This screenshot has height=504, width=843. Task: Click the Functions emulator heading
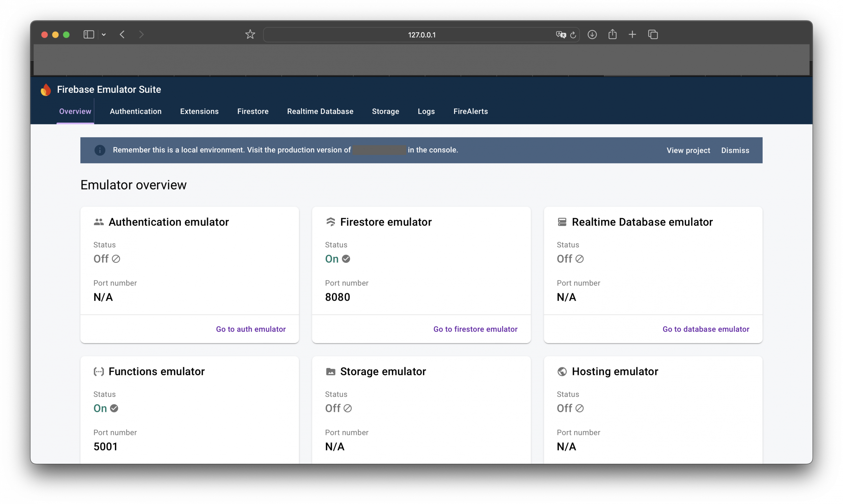157,371
